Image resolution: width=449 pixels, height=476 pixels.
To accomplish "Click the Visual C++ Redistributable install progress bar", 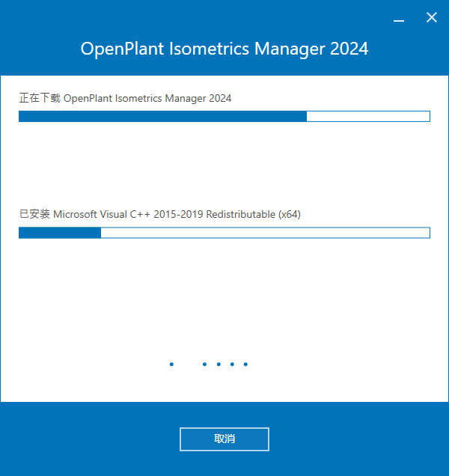I will [x=224, y=233].
